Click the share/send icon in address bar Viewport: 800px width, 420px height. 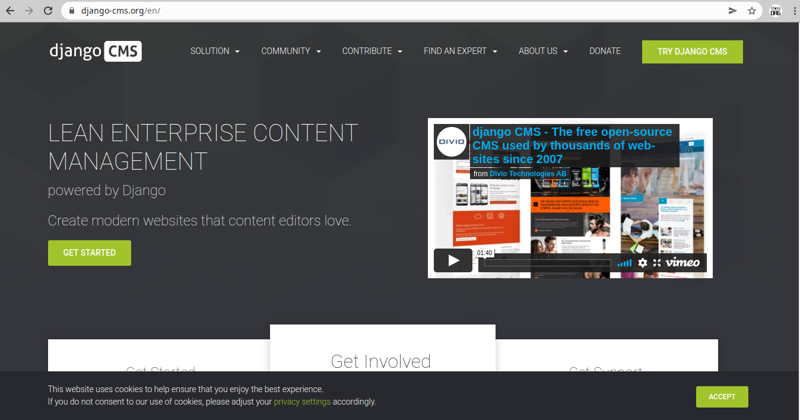pyautogui.click(x=733, y=11)
